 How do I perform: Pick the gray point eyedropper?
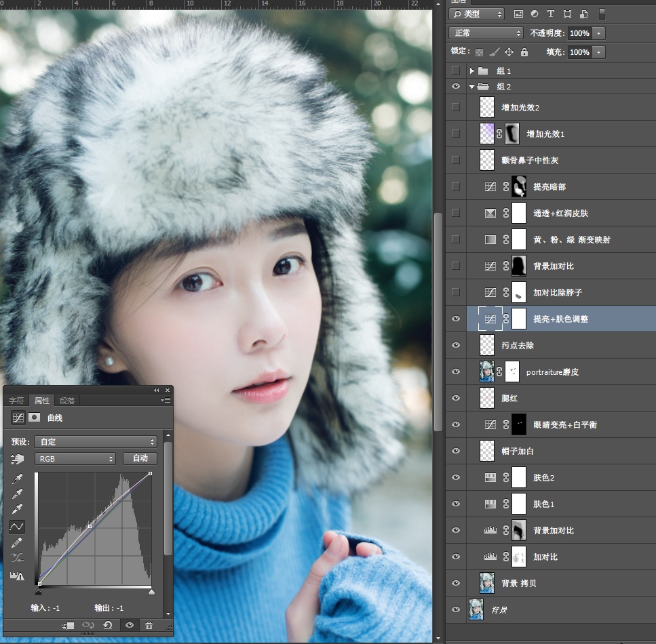[17, 494]
